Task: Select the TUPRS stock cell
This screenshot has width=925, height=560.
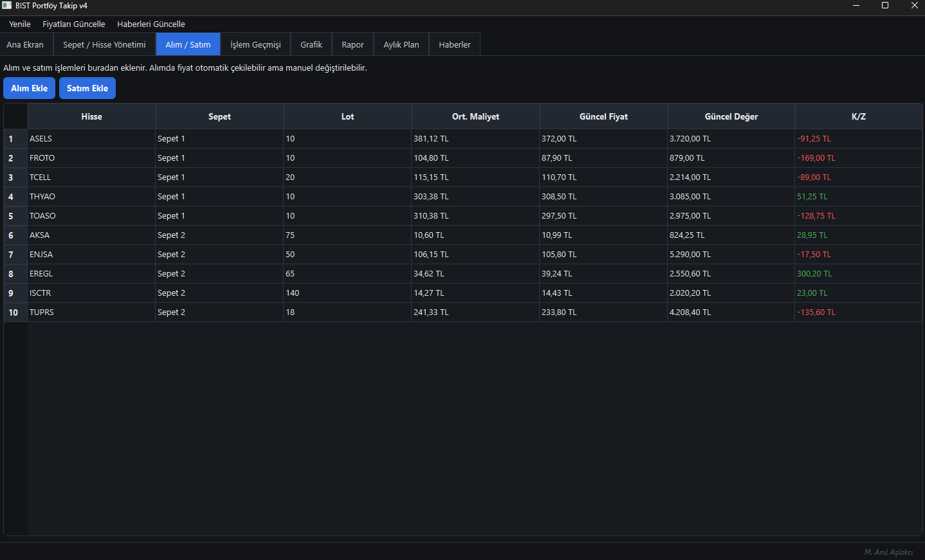Action: click(91, 312)
